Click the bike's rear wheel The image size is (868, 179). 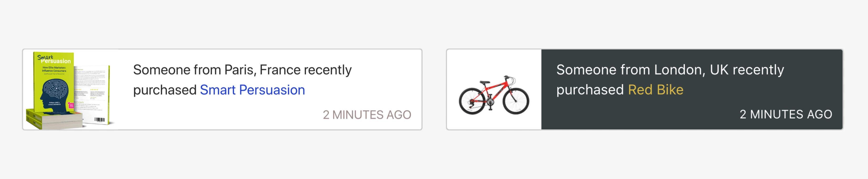click(472, 100)
